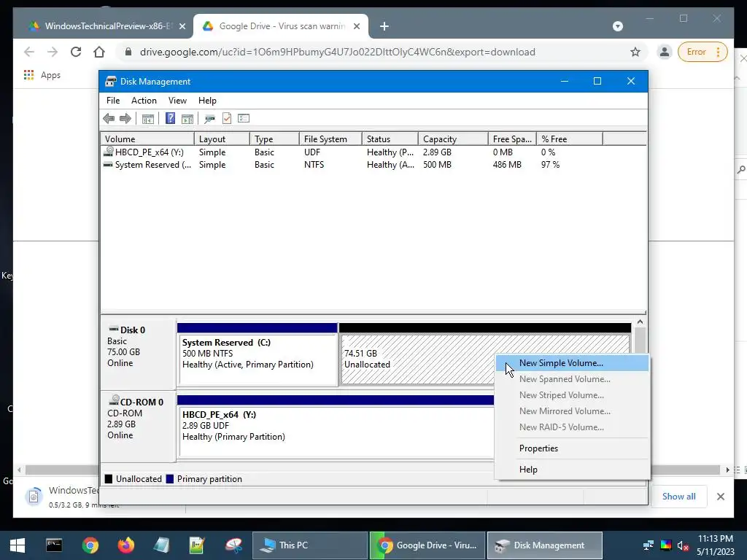Click the disk pane scroll-up arrow
The height and width of the screenshot is (560, 747).
pos(640,322)
